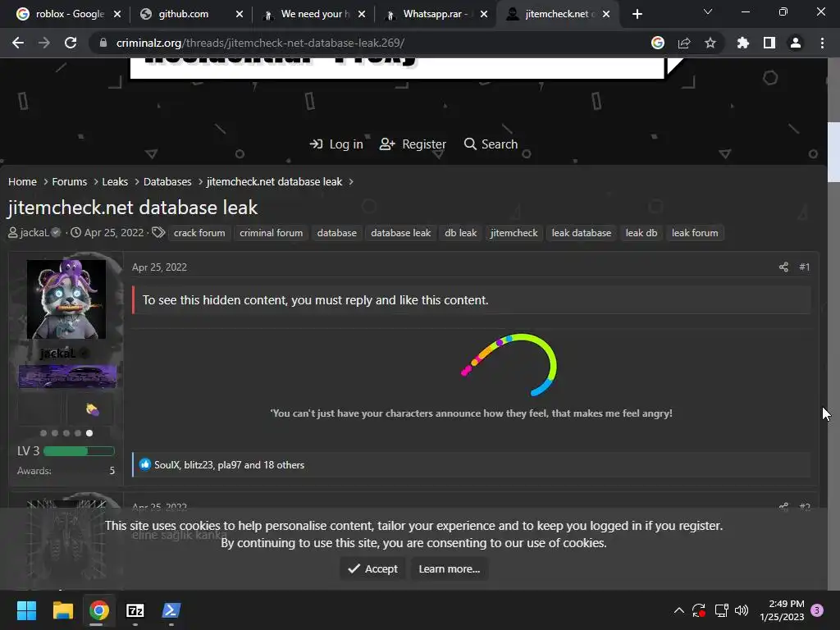The height and width of the screenshot is (630, 840).
Task: Open File Explorer from taskbar
Action: 62,610
